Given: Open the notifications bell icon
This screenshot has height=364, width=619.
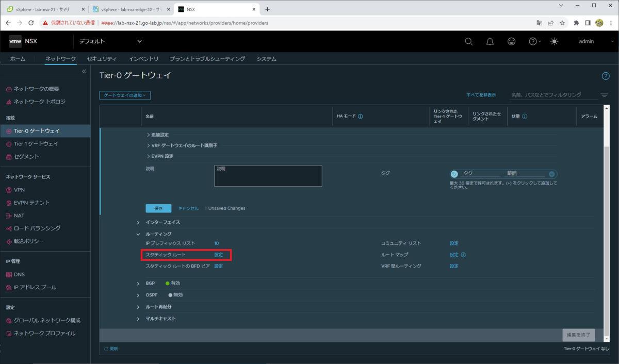Looking at the screenshot, I should pyautogui.click(x=490, y=42).
